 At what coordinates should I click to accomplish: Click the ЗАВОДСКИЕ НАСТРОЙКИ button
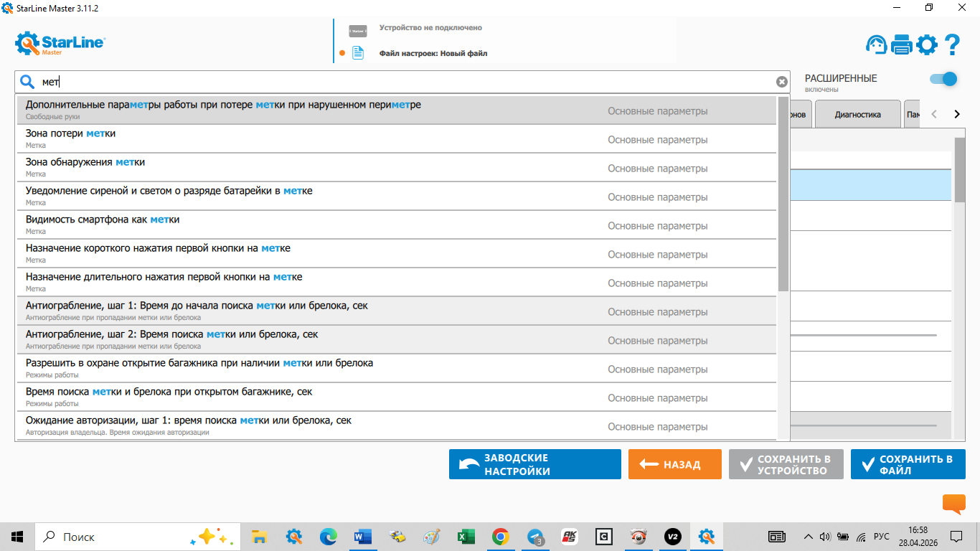(534, 464)
